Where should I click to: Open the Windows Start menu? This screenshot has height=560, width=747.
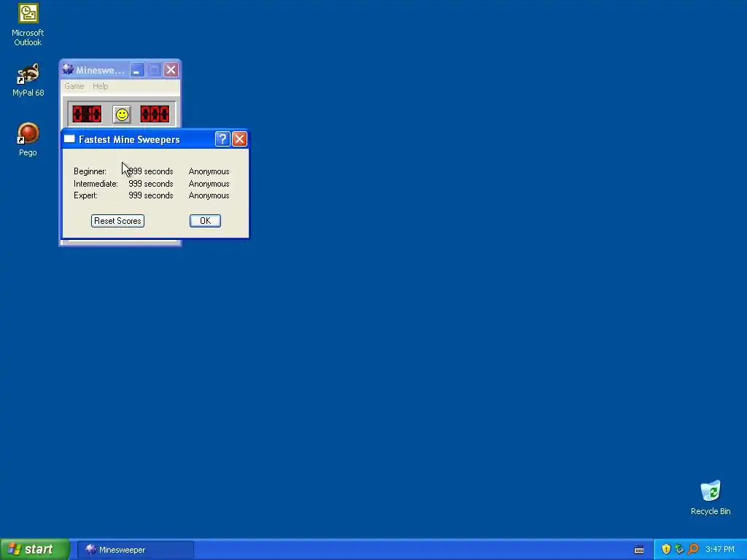35,550
